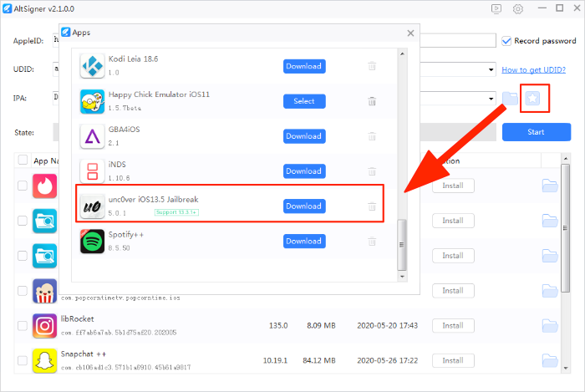
Task: Install the Snapchat ++ app
Action: point(453,361)
